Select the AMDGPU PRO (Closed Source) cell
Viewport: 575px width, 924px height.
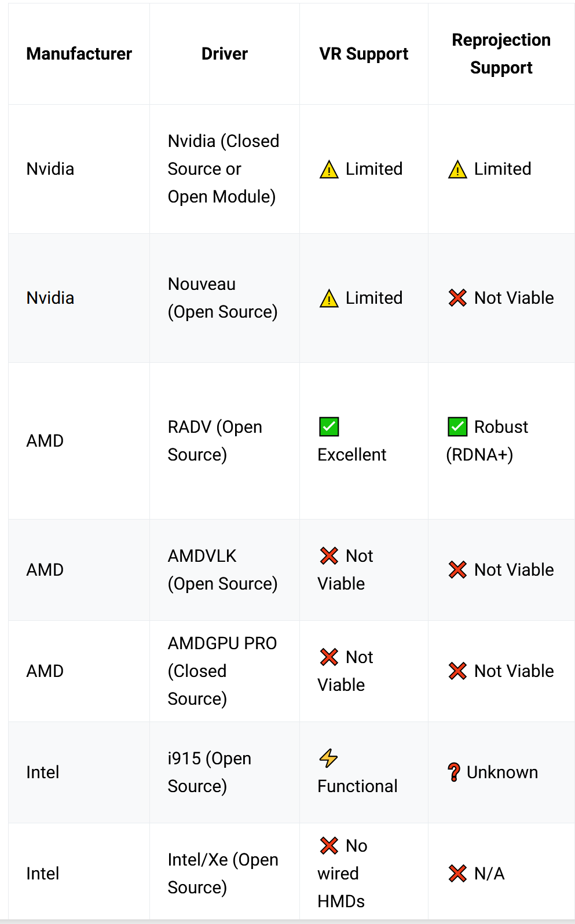click(x=225, y=671)
